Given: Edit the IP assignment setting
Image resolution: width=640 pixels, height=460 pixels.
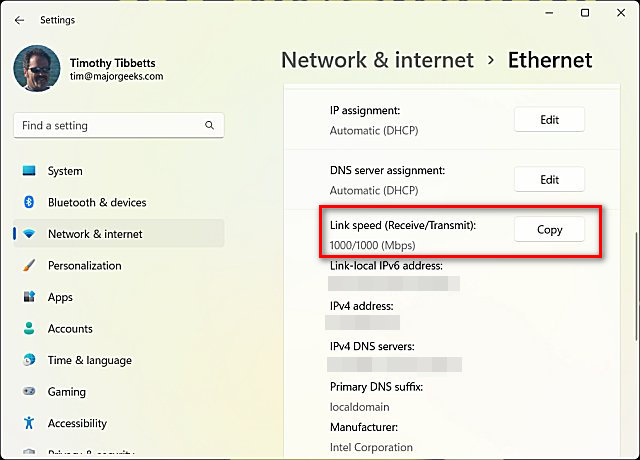Looking at the screenshot, I should coord(549,120).
